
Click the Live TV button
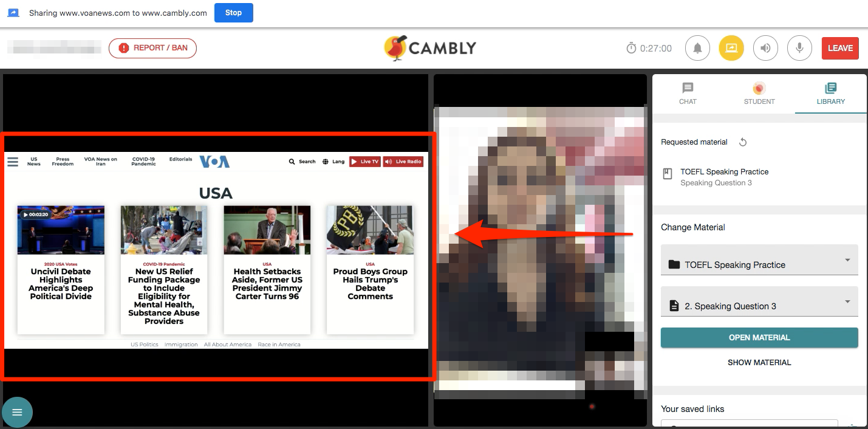[x=365, y=162]
